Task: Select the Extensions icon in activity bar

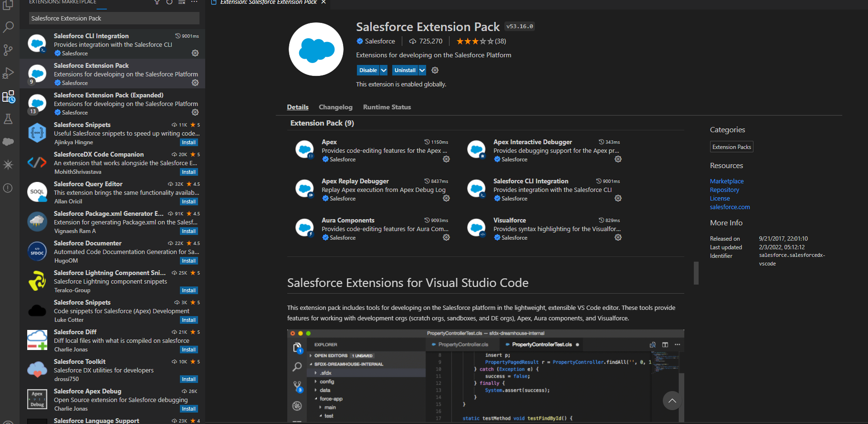Action: (x=8, y=97)
